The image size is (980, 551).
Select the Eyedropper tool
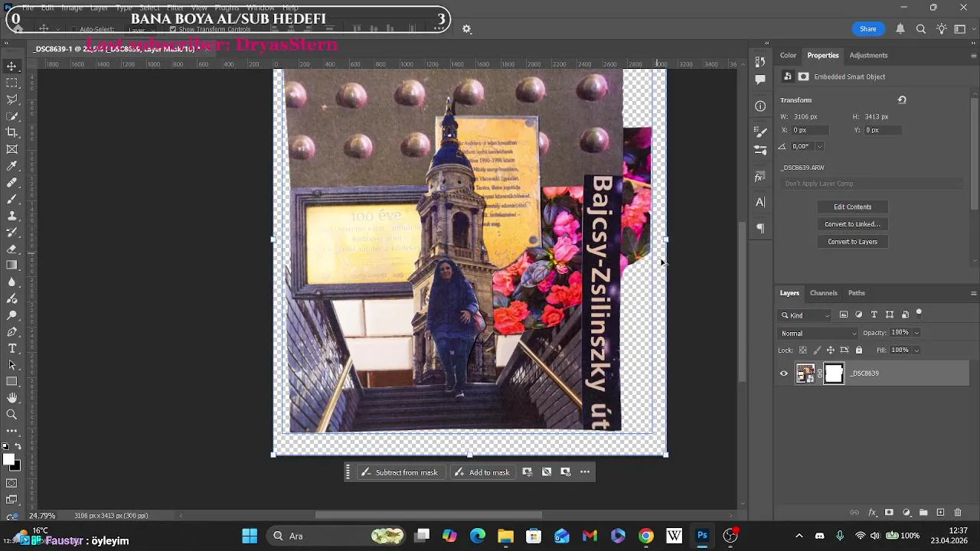pyautogui.click(x=11, y=166)
